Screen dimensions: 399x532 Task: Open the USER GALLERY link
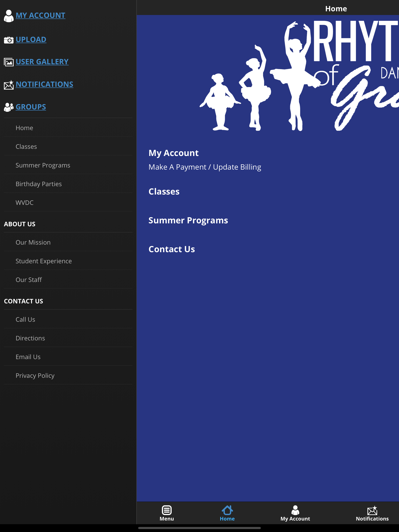(x=42, y=62)
